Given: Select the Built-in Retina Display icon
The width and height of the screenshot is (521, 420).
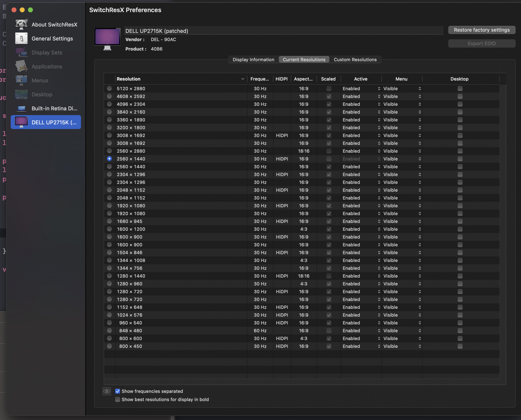Looking at the screenshot, I should pos(21,108).
